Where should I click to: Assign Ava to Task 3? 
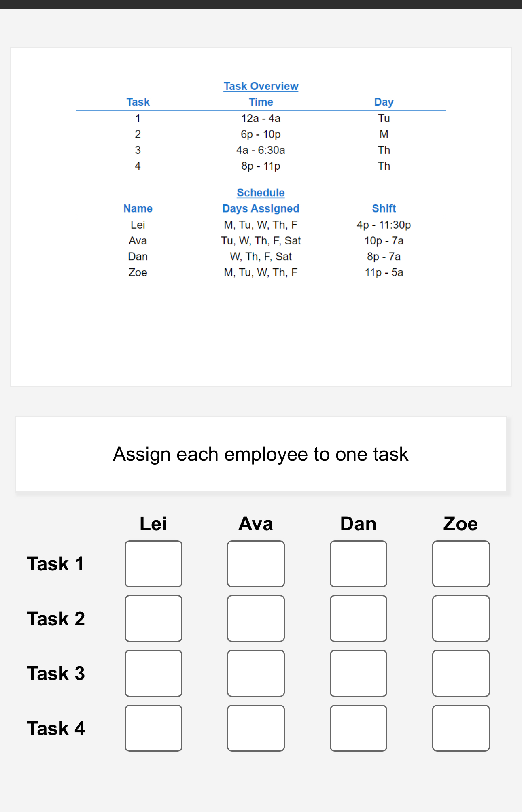tap(256, 674)
